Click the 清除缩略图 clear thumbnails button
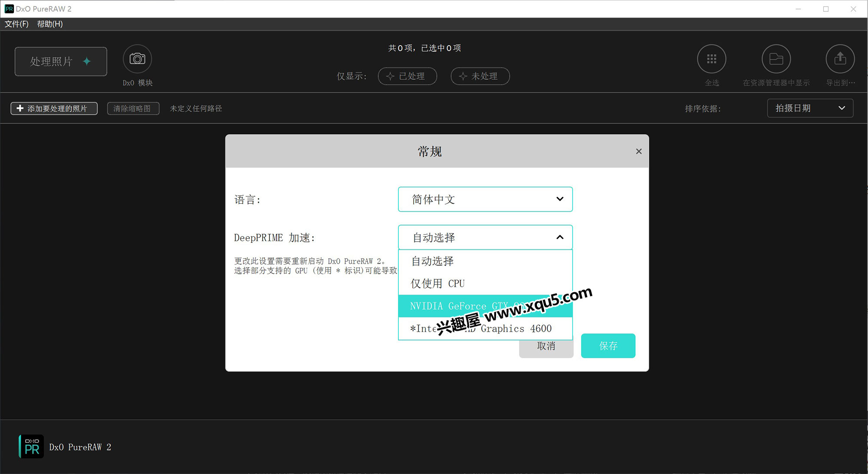 coord(133,108)
